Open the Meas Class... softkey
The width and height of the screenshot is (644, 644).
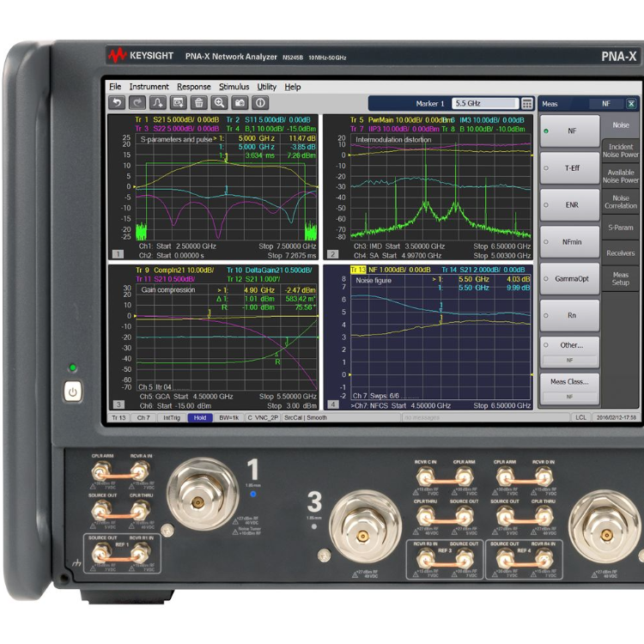point(569,388)
